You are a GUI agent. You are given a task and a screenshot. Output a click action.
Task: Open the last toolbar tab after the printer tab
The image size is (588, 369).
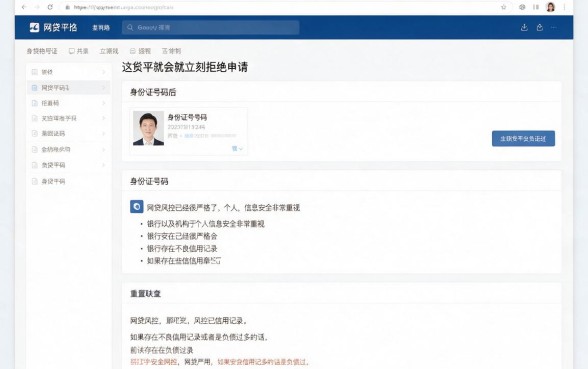click(171, 51)
